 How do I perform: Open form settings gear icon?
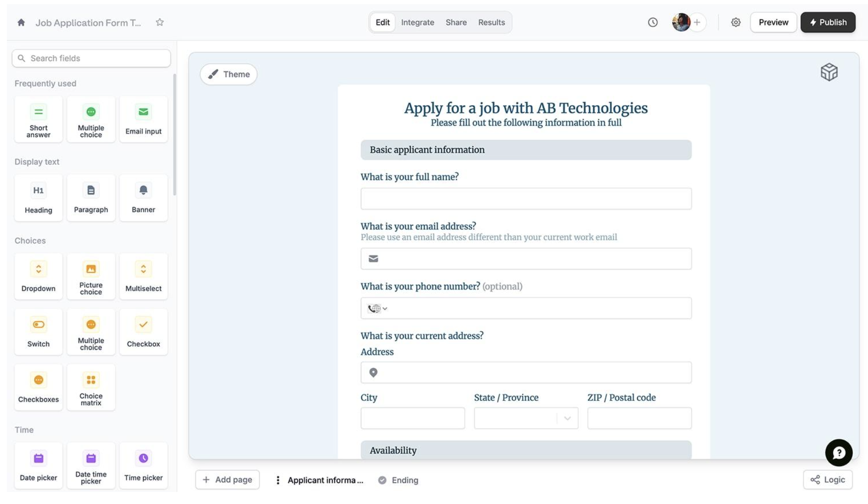pos(735,22)
